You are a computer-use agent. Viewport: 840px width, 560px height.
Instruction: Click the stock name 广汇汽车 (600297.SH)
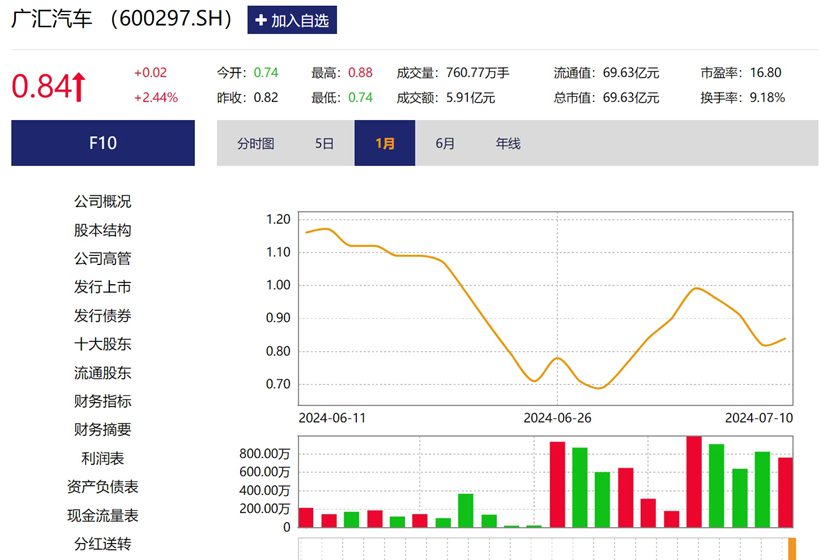point(122,19)
